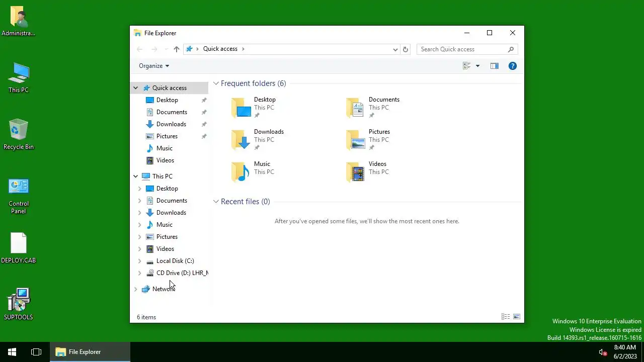Switch to details view in status bar

point(506,317)
